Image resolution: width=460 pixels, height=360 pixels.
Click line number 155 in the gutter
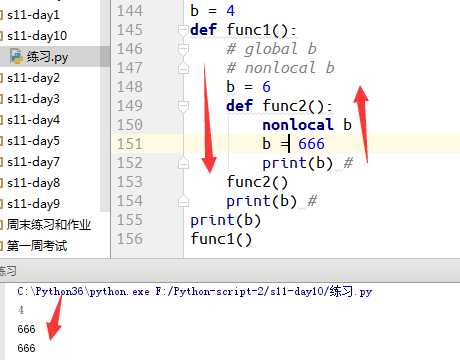130,220
